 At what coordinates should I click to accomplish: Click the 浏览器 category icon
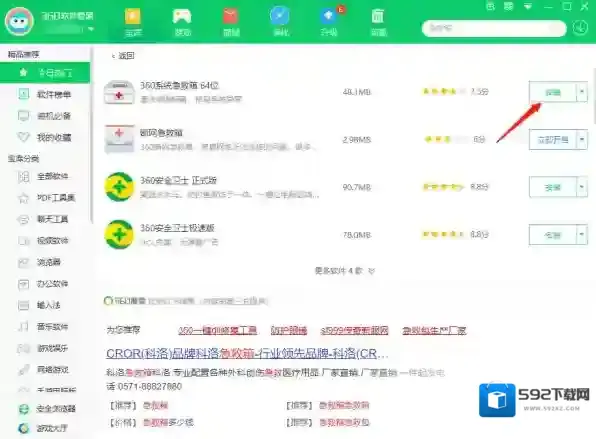(24, 262)
